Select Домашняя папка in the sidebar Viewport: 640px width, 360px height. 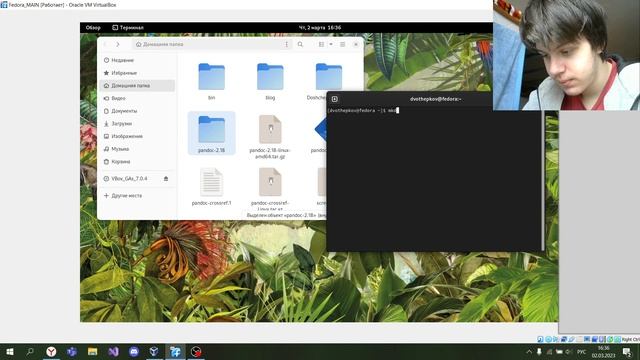[x=137, y=85]
